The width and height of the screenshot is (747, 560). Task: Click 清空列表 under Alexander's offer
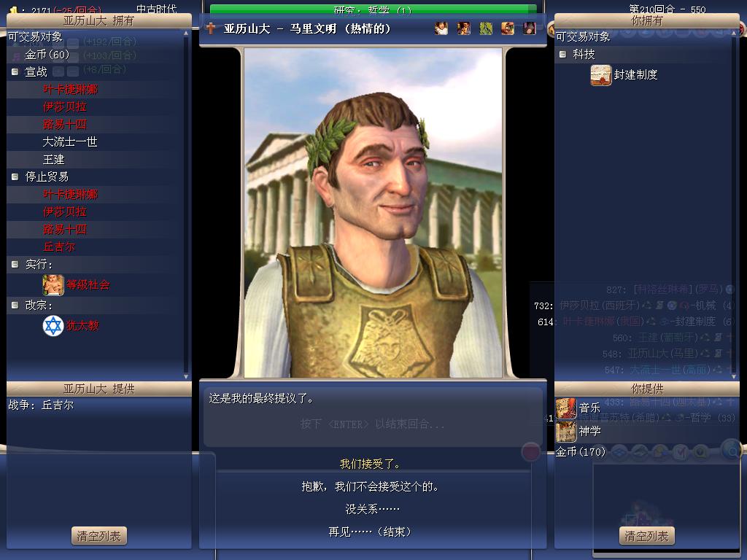(x=99, y=536)
